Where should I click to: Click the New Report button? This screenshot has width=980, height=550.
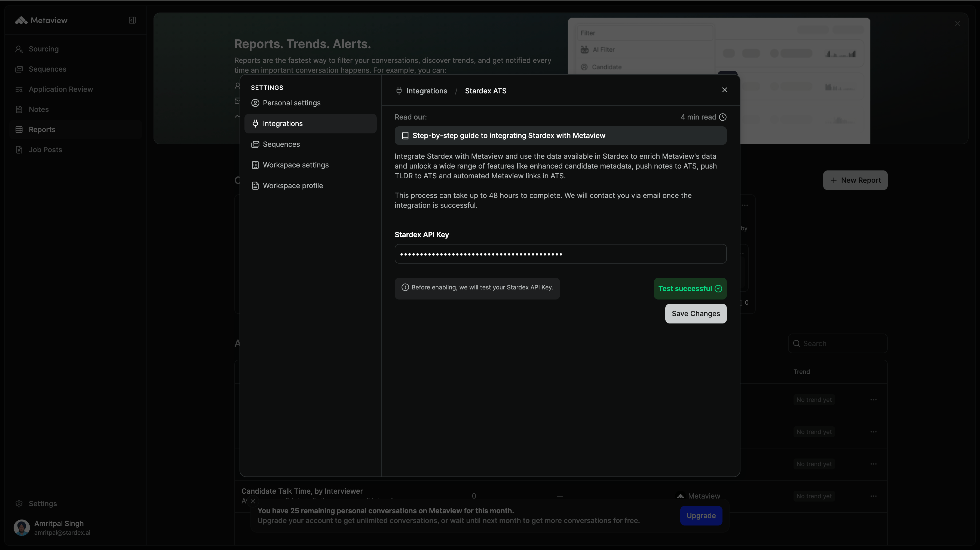pyautogui.click(x=855, y=181)
